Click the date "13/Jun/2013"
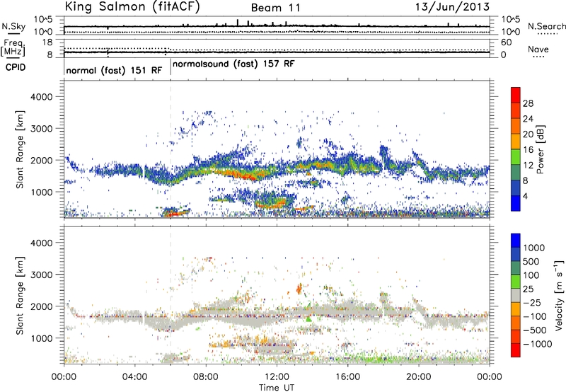 pyautogui.click(x=453, y=6)
